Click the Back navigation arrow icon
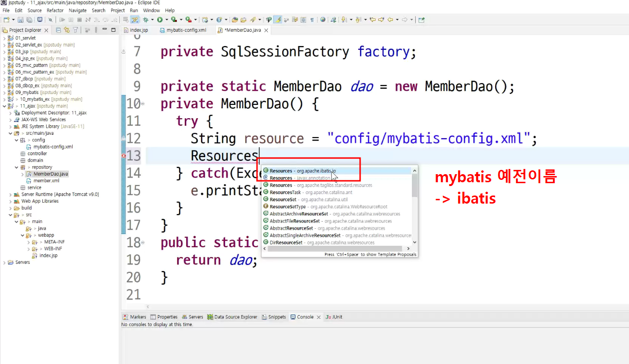This screenshot has height=364, width=629. click(x=391, y=19)
